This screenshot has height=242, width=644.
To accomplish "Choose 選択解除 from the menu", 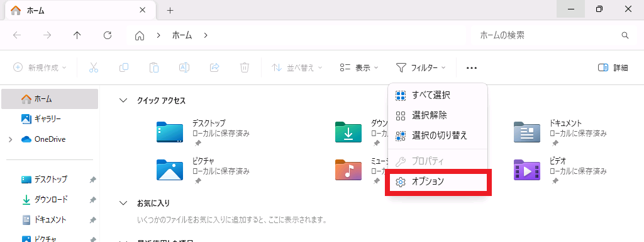I will pyautogui.click(x=438, y=116).
